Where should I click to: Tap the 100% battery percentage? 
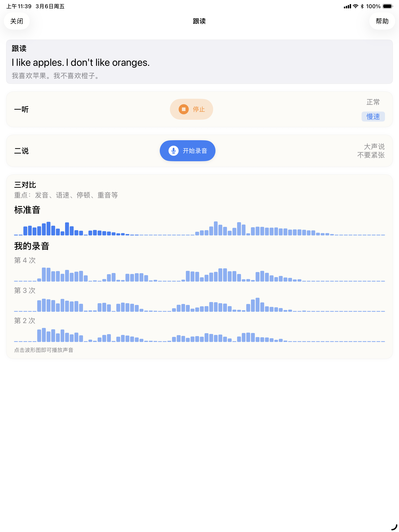pos(373,6)
